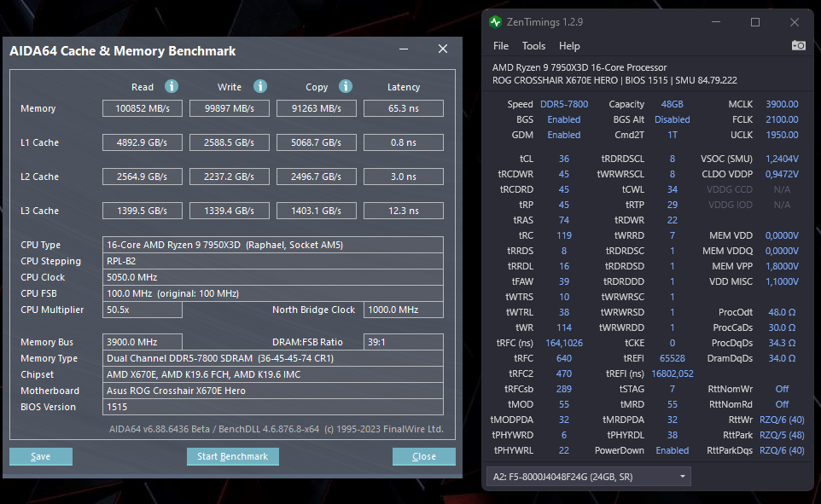
Task: Open the A2 memory module dropdown
Action: (x=589, y=477)
